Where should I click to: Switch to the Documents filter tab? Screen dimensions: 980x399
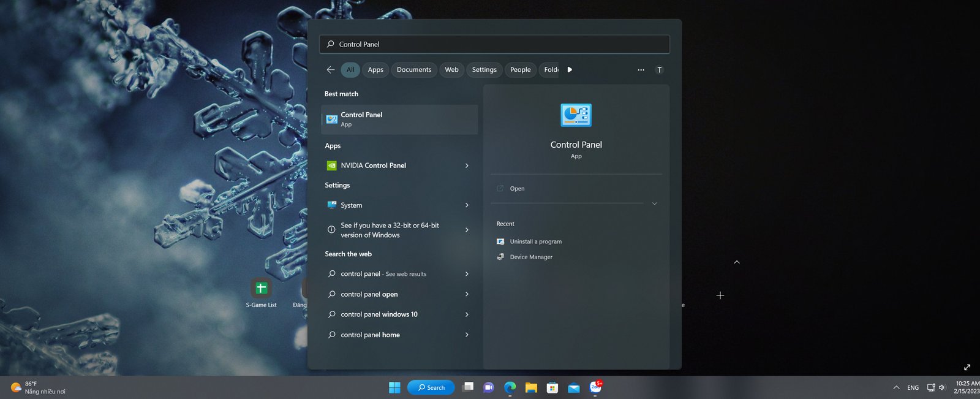pos(414,70)
